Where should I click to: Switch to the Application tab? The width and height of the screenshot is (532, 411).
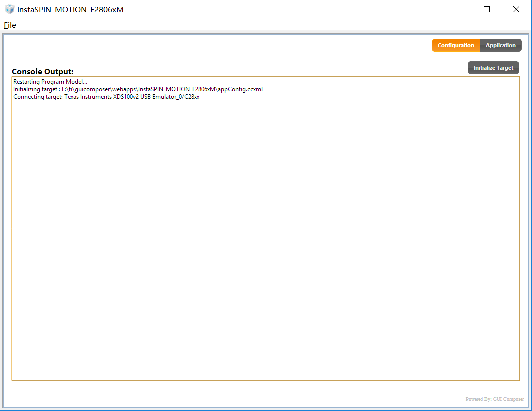501,45
